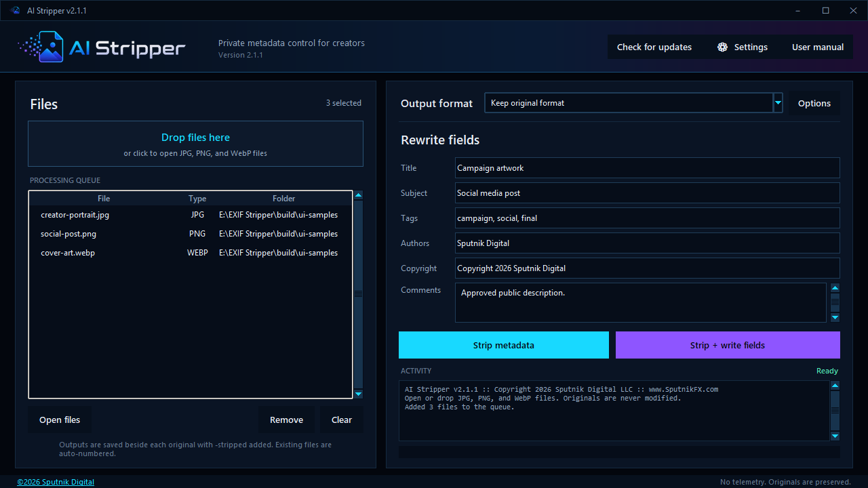The image size is (868, 488).
Task: Click the Comments text area
Action: (x=641, y=302)
